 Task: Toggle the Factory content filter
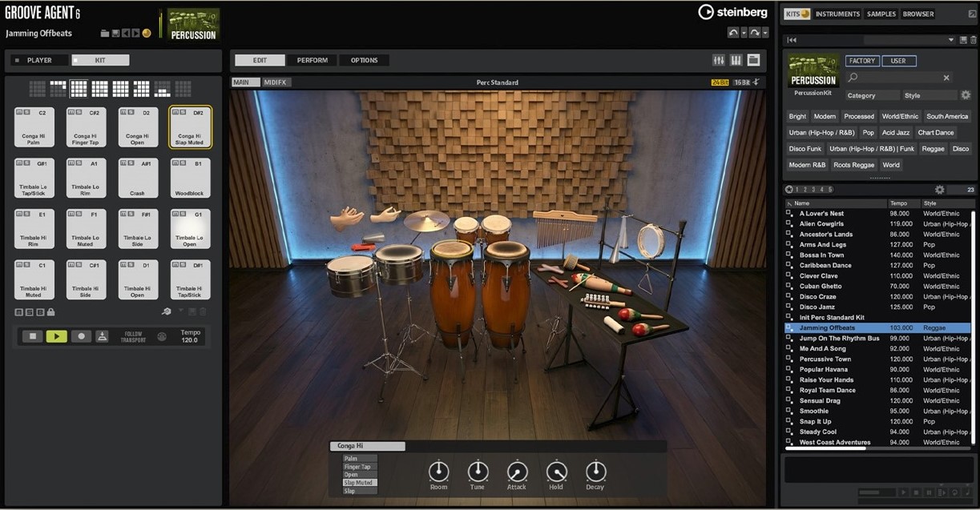click(x=862, y=61)
